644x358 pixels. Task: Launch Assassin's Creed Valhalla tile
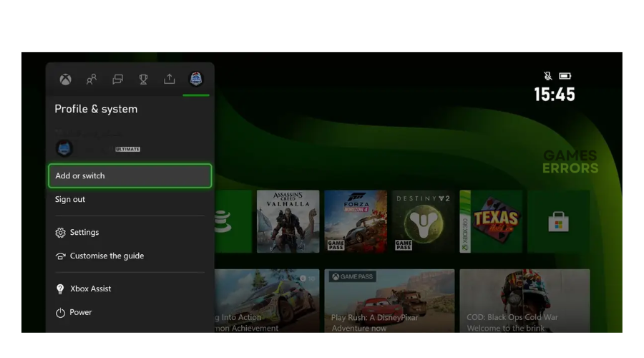point(288,221)
